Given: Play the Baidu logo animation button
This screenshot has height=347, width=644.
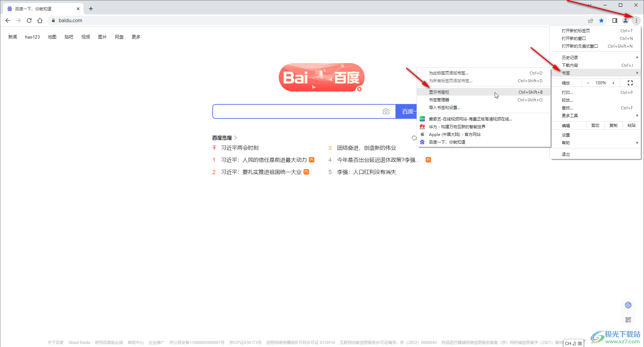Looking at the screenshot, I should point(359,89).
